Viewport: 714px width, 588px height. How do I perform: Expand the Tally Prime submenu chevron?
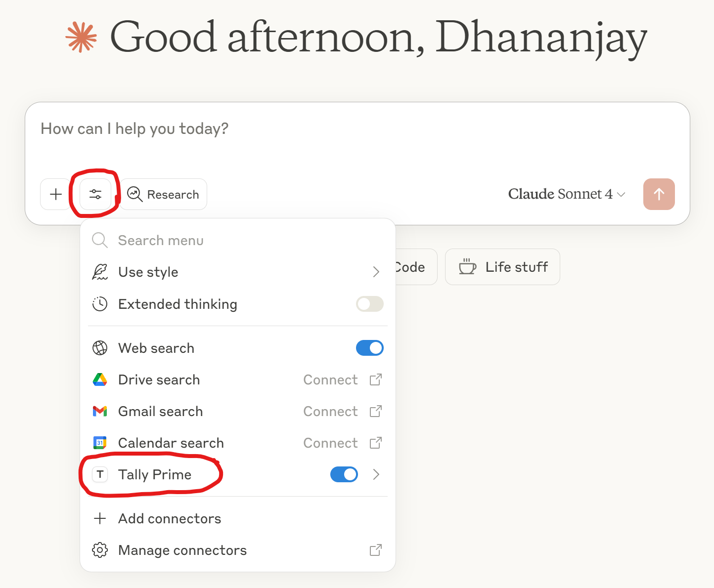pyautogui.click(x=376, y=474)
